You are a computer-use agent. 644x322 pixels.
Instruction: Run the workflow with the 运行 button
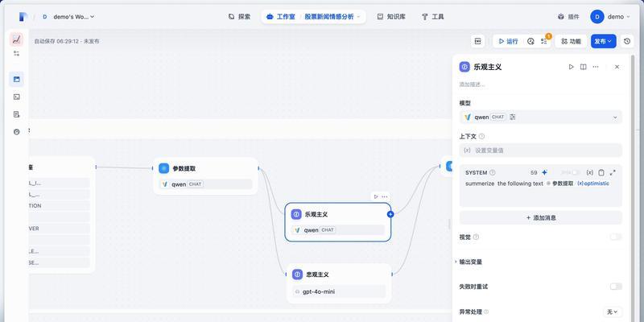[508, 41]
